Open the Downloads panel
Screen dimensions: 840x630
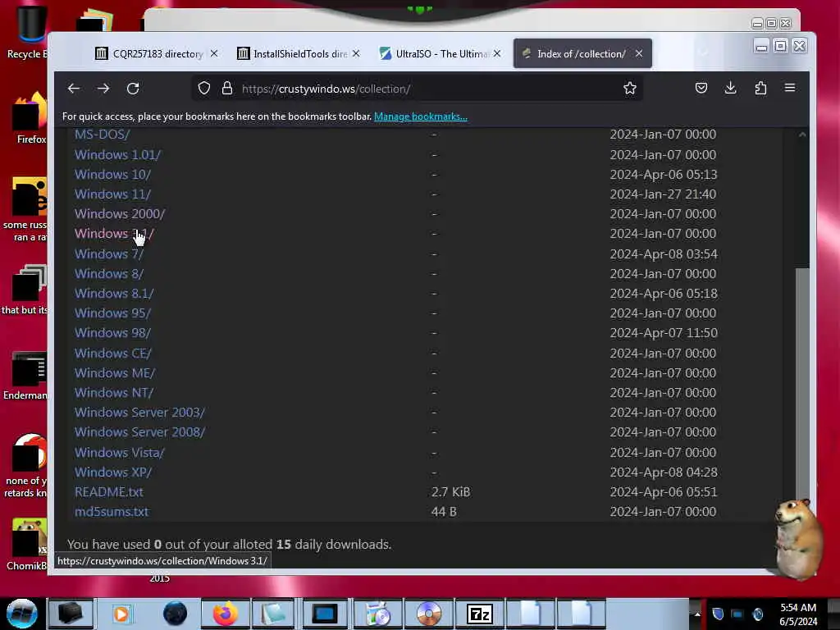coord(730,88)
